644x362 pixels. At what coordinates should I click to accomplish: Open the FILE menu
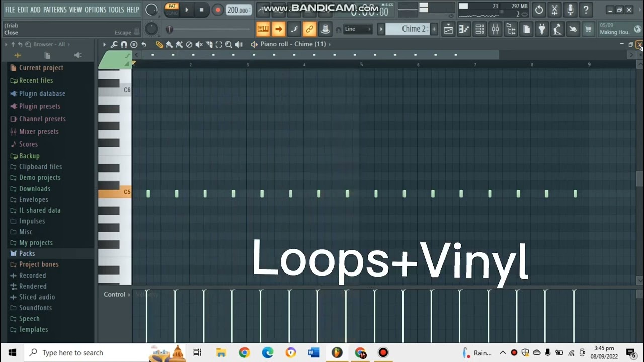(10, 10)
